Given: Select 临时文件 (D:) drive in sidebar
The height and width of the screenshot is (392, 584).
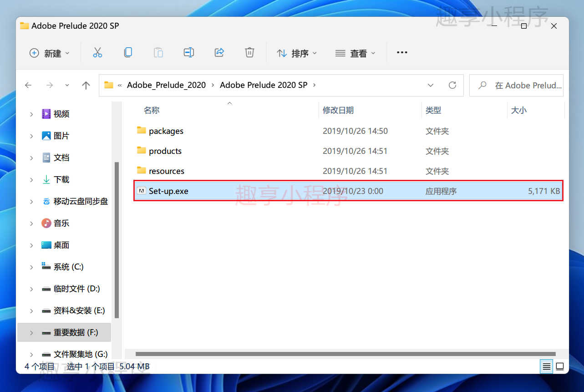Looking at the screenshot, I should click(76, 289).
